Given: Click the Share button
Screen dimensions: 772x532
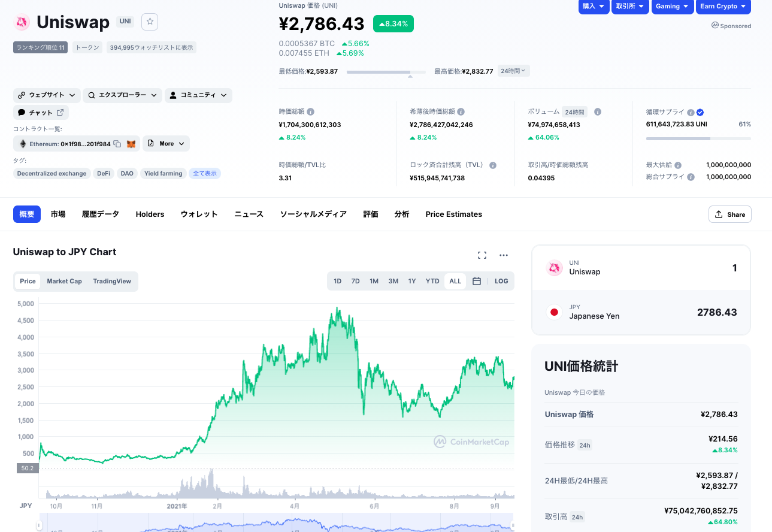Looking at the screenshot, I should 729,214.
